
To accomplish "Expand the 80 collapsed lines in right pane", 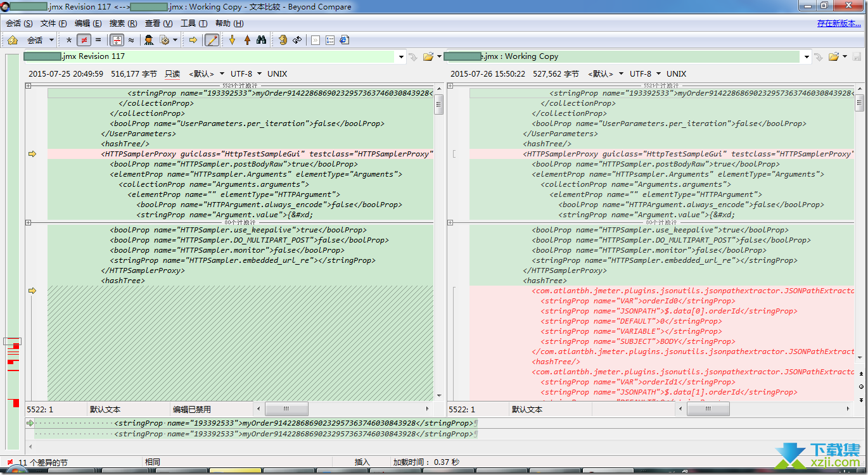I will pyautogui.click(x=450, y=222).
